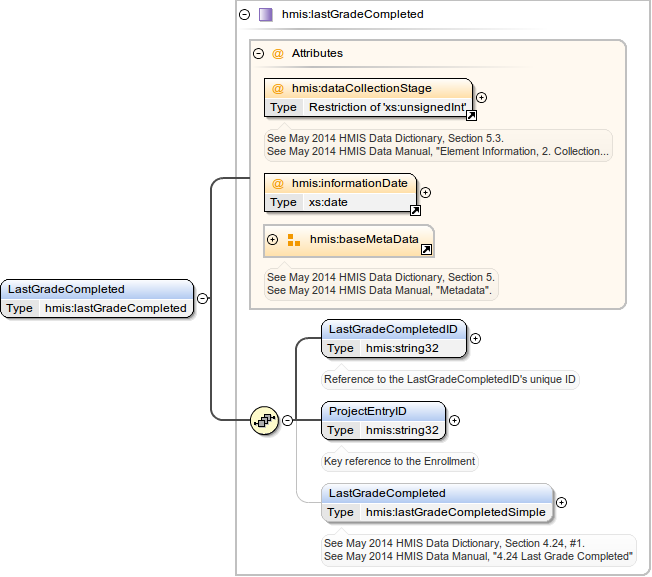Select the hmis:lastGradeCompletedSimple typed element

437,502
